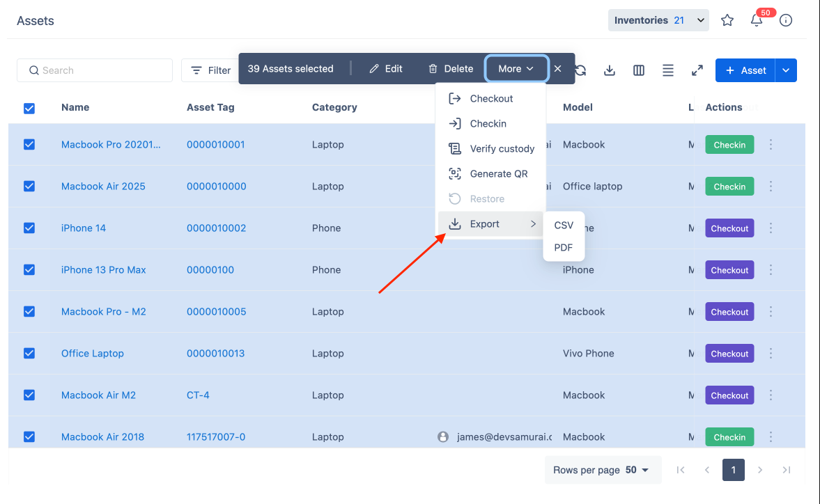Open the column settings icon
The height and width of the screenshot is (504, 820).
tap(639, 70)
